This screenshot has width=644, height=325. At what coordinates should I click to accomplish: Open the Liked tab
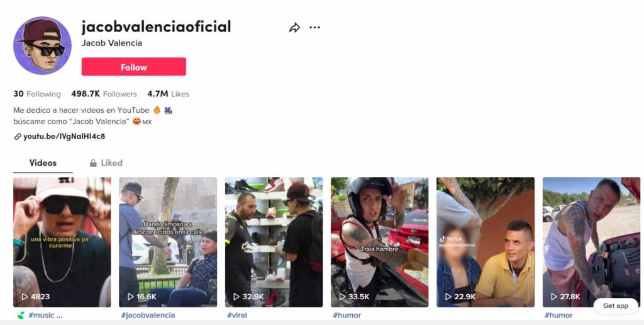pos(106,163)
